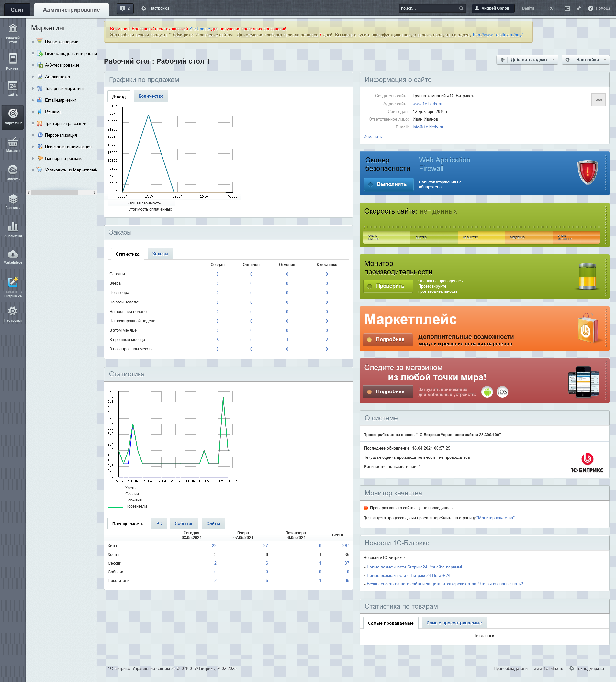Open the нет данных site speed link

(438, 212)
